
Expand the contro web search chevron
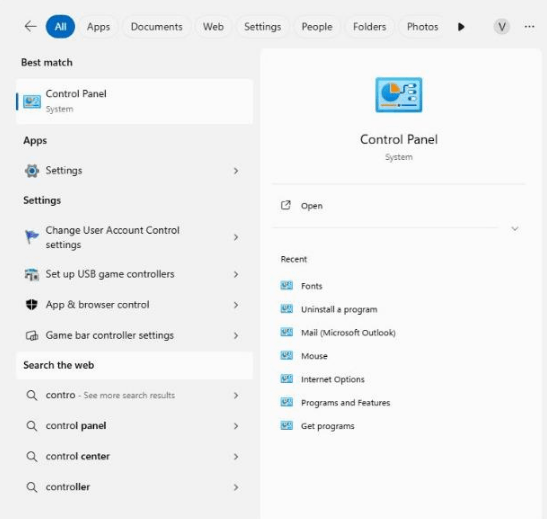pos(236,396)
